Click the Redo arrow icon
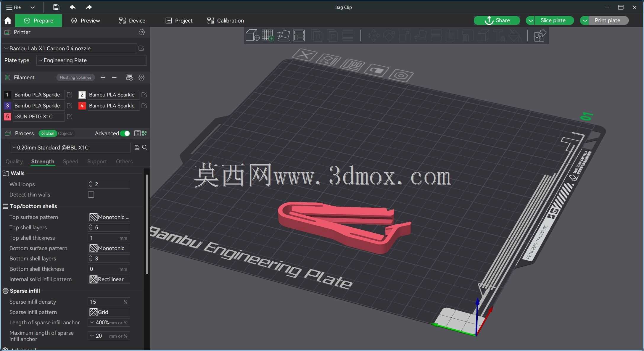644x351 pixels. pos(89,7)
